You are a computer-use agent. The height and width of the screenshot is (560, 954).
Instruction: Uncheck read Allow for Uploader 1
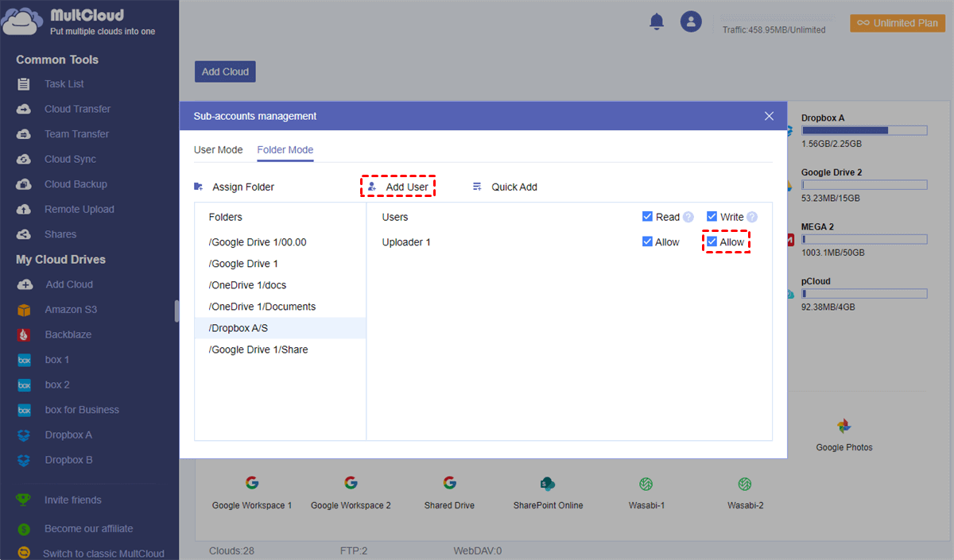point(647,242)
